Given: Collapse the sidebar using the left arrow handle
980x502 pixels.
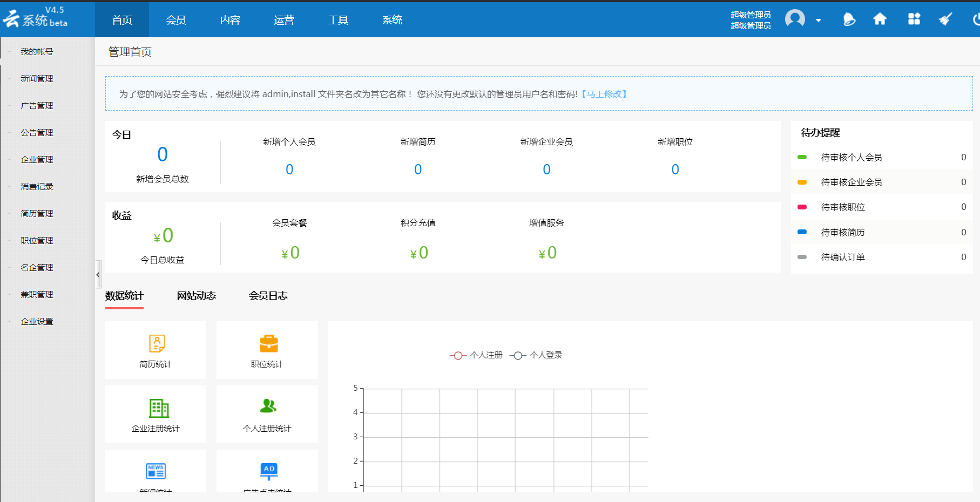Looking at the screenshot, I should pos(98,274).
